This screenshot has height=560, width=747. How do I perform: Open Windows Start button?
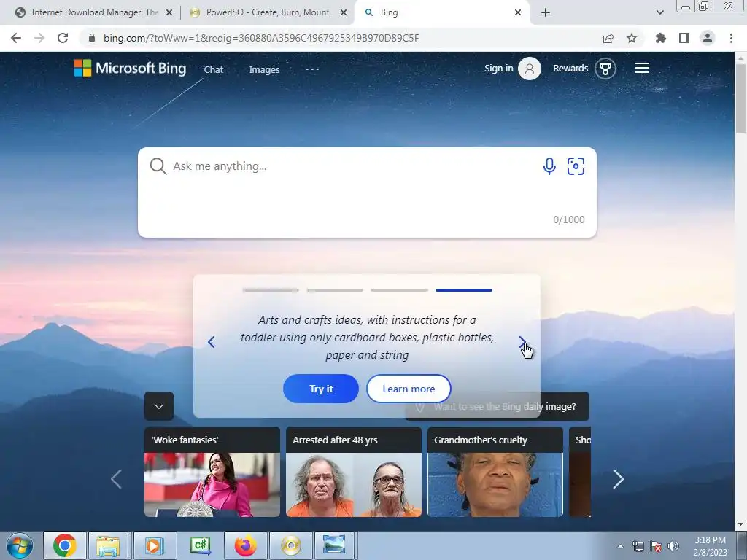tap(20, 545)
